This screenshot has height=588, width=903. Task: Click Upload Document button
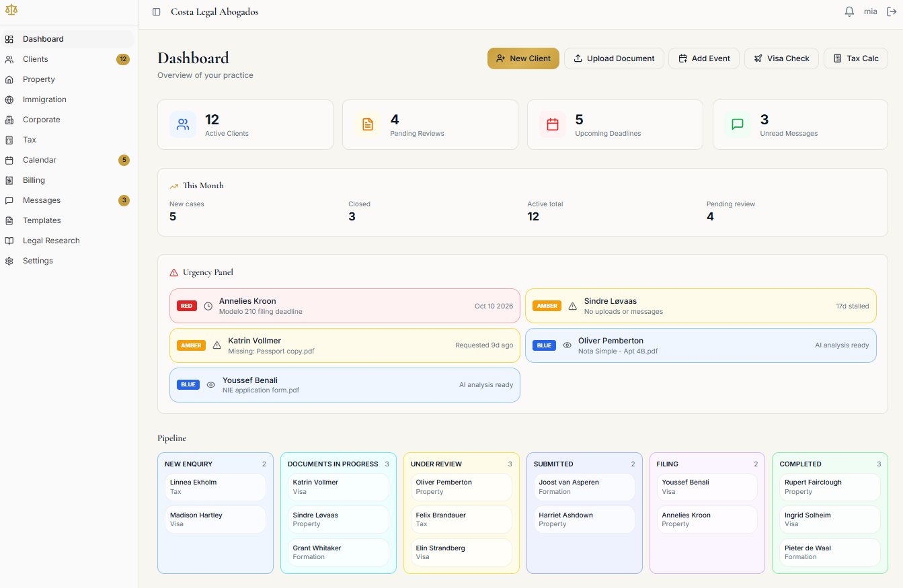coord(614,58)
